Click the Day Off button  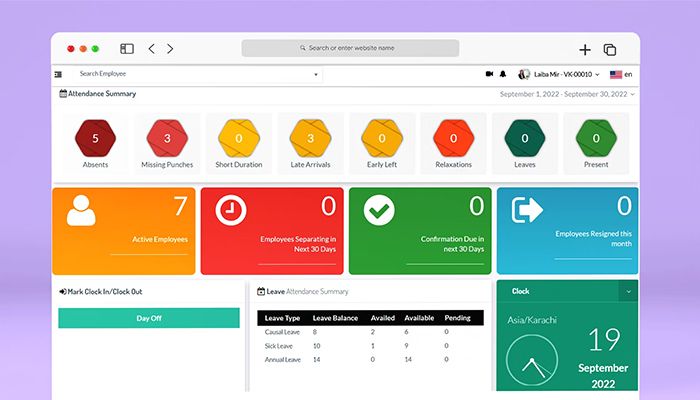click(x=149, y=318)
